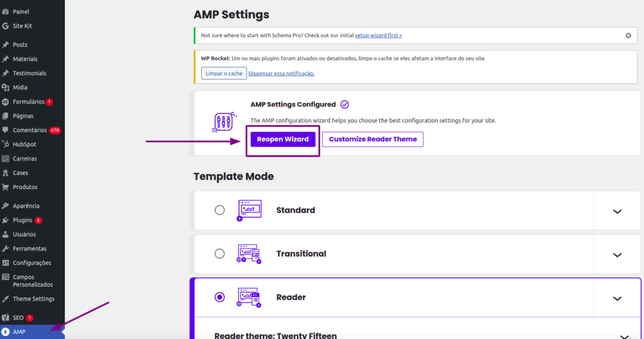This screenshot has width=644, height=339.
Task: Click the Aparência brush icon
Action: (x=5, y=206)
